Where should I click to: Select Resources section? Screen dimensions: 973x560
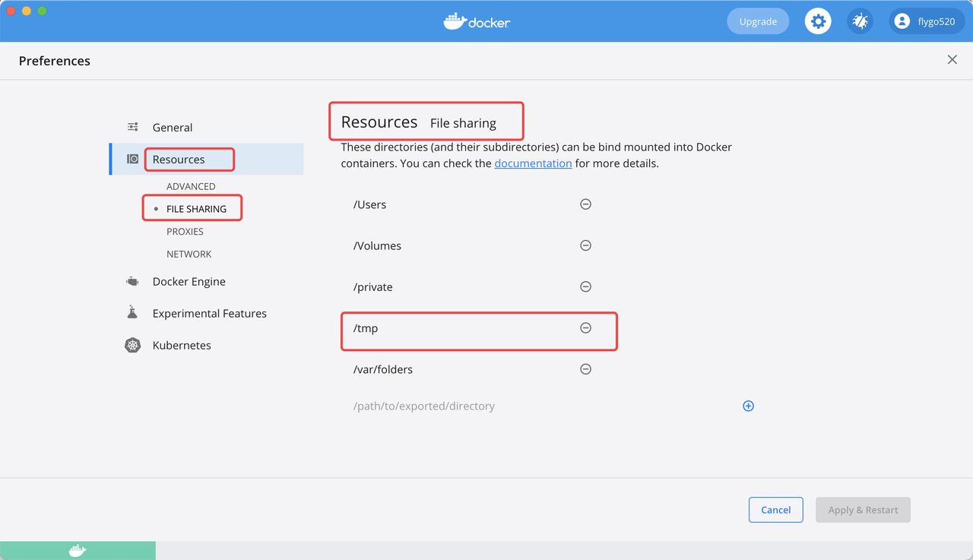point(179,160)
